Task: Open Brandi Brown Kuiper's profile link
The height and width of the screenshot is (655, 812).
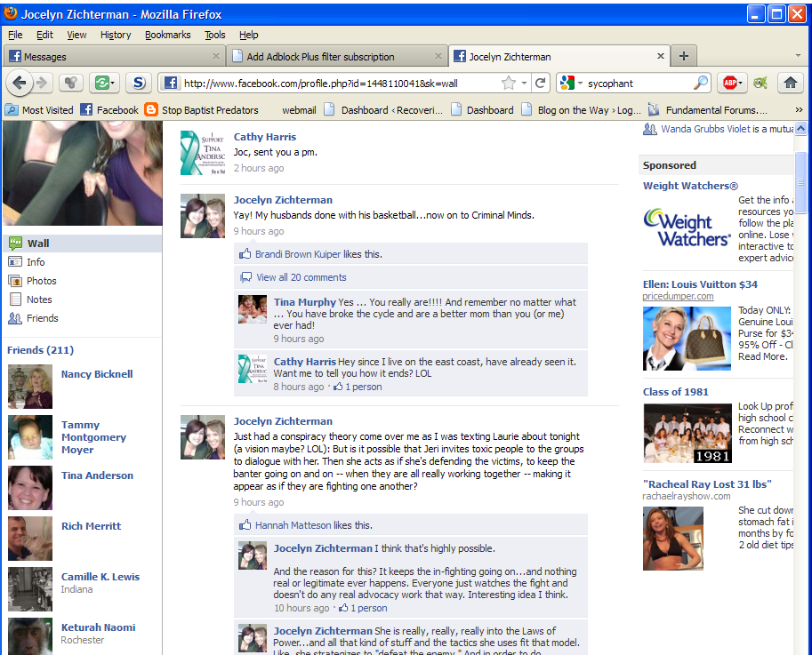Action: click(x=298, y=254)
